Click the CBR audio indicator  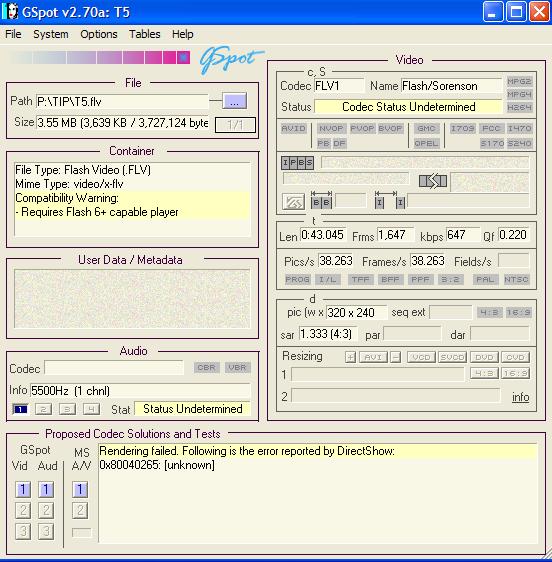tap(206, 367)
